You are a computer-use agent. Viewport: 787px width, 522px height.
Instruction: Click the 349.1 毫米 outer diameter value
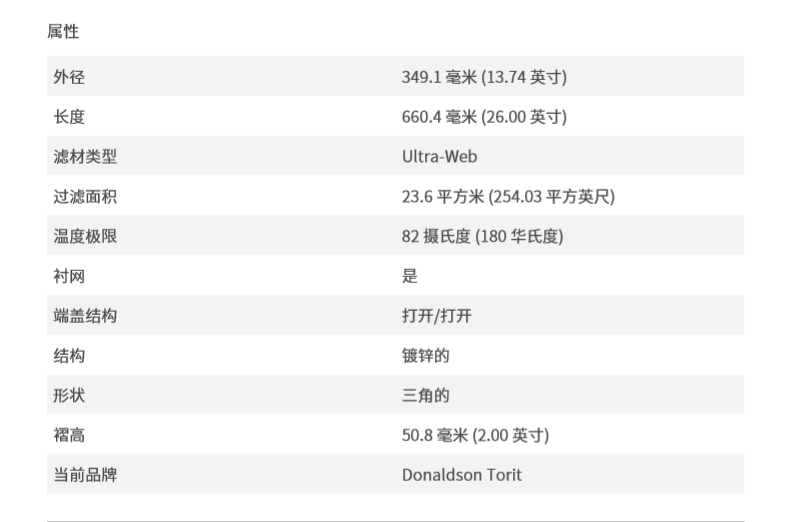[484, 77]
